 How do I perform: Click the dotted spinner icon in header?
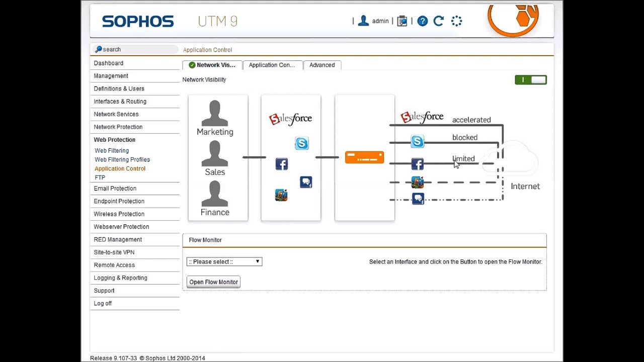[x=456, y=21]
